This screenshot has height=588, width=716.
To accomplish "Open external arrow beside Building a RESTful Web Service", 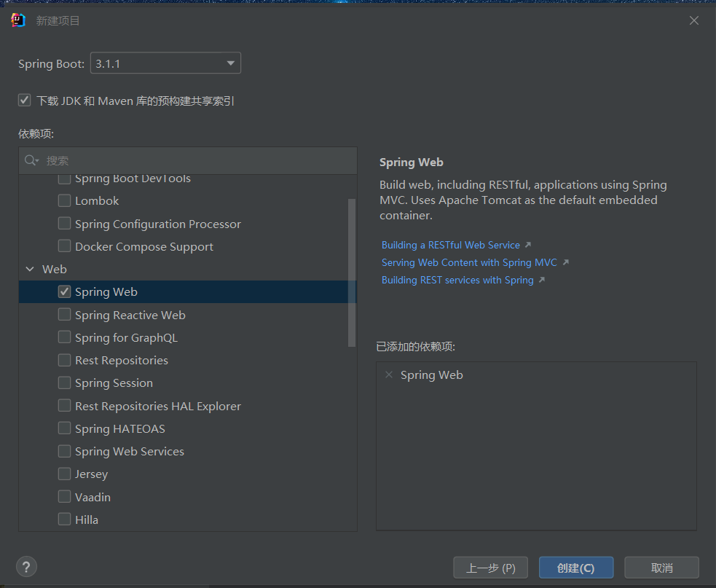I will (x=528, y=245).
